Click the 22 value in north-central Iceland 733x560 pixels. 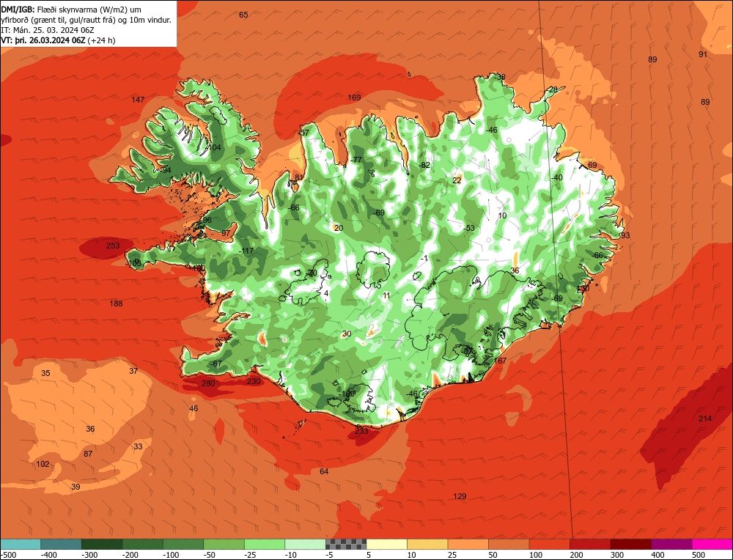point(457,180)
